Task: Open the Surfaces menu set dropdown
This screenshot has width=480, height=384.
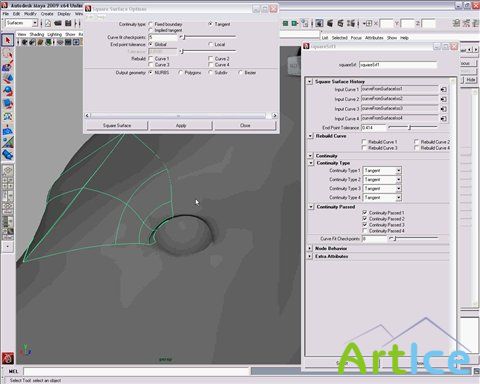Action: [x=22, y=23]
